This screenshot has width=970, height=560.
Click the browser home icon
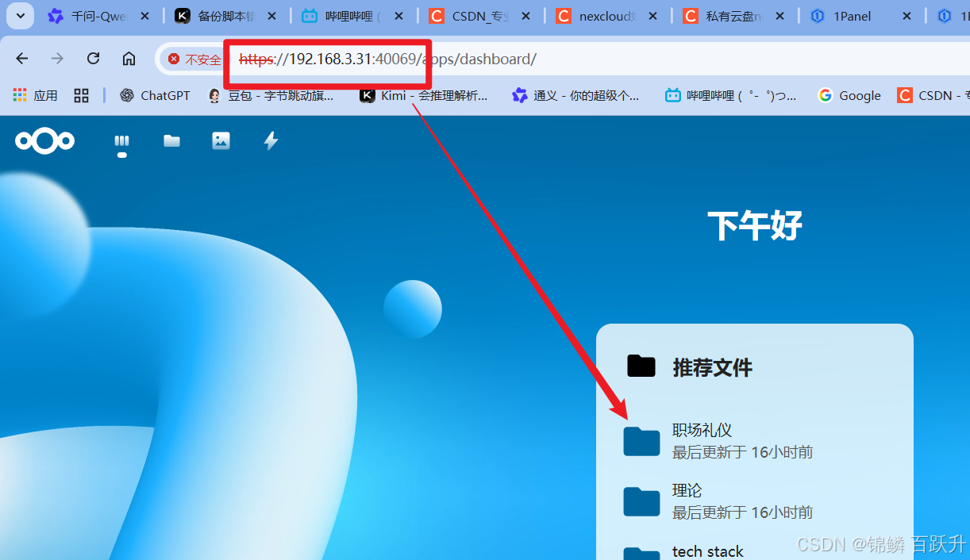(x=129, y=59)
